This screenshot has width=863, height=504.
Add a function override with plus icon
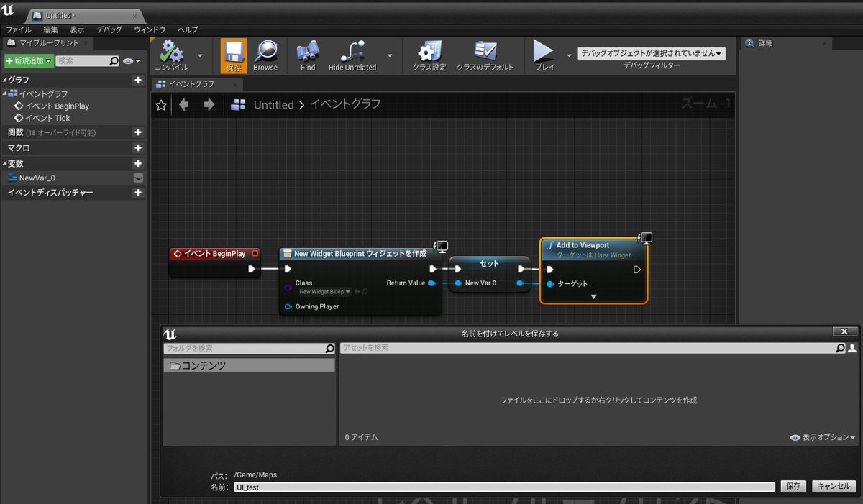(138, 132)
